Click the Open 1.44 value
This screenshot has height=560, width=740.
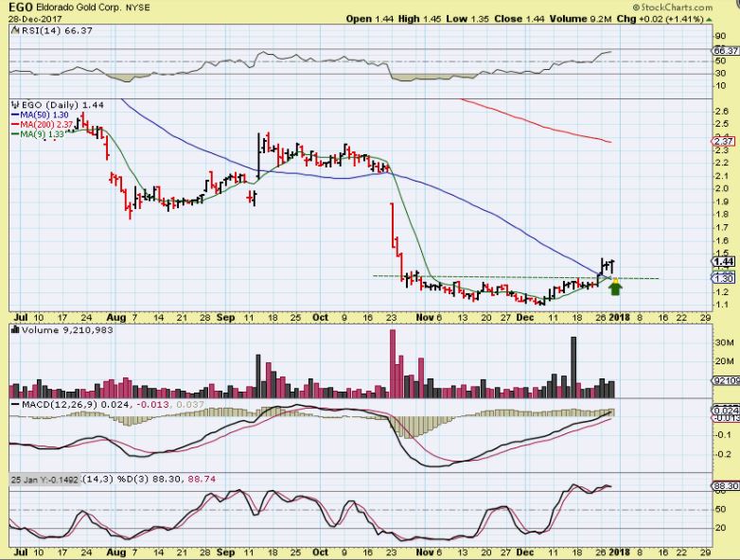tap(370, 19)
